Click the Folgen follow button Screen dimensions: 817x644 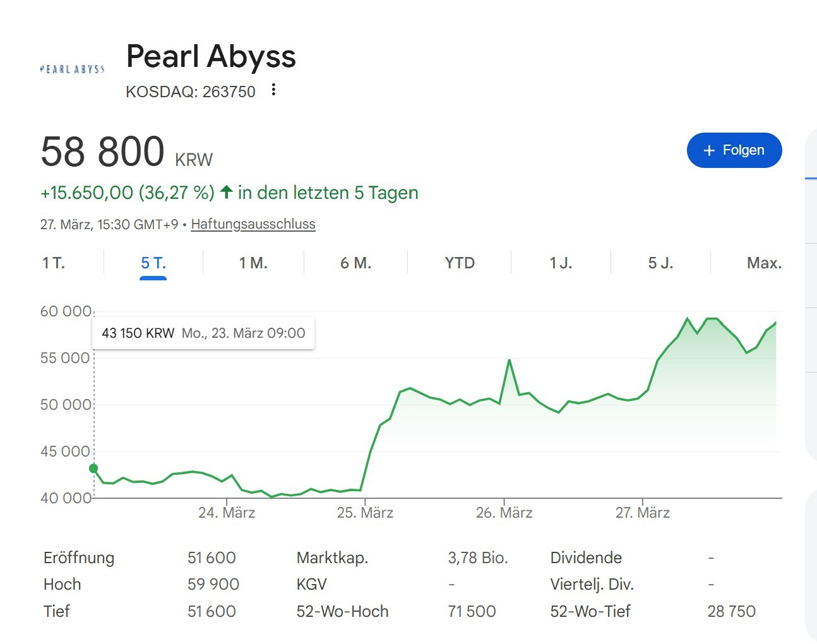[x=734, y=150]
